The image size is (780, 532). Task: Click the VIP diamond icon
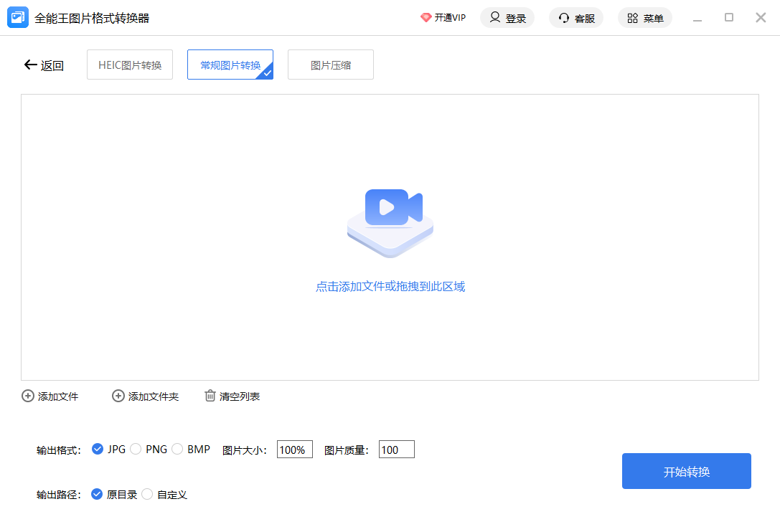[426, 18]
